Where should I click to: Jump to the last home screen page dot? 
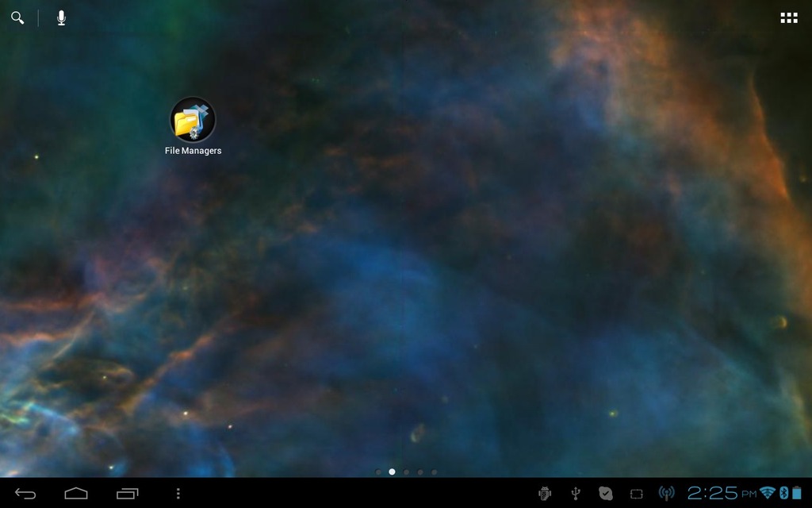click(x=435, y=472)
